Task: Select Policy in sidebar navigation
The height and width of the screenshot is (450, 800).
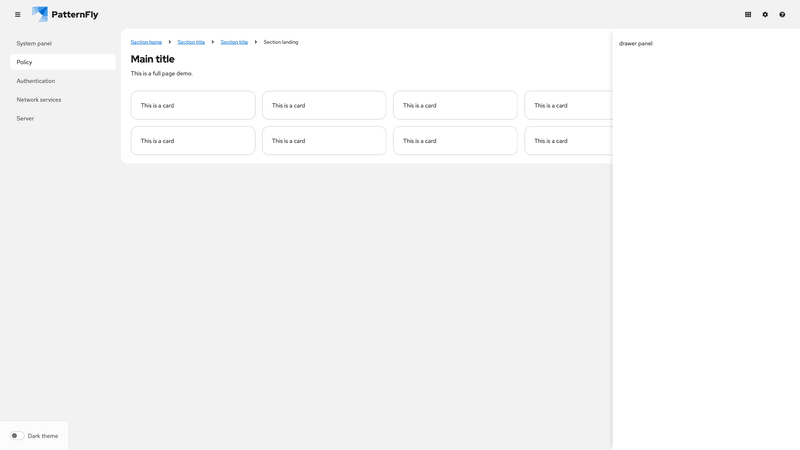Action: click(x=25, y=62)
